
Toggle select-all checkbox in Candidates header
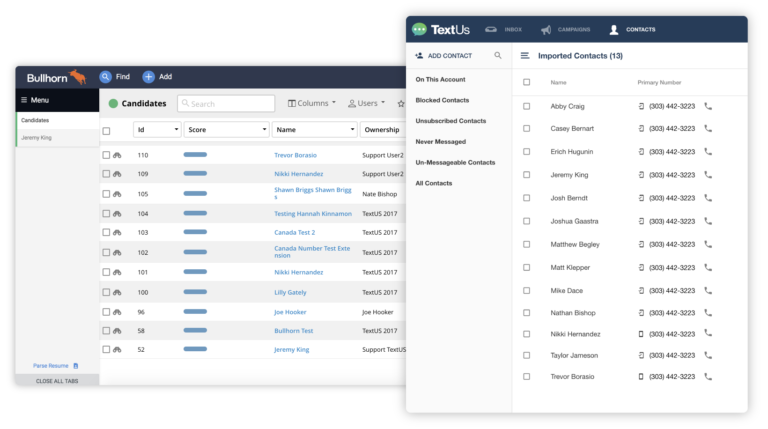[x=106, y=131]
